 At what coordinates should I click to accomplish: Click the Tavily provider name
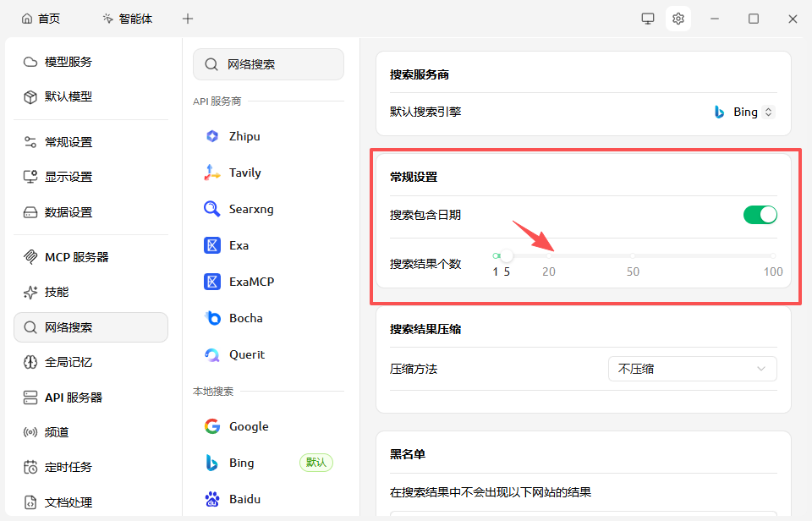click(x=245, y=173)
